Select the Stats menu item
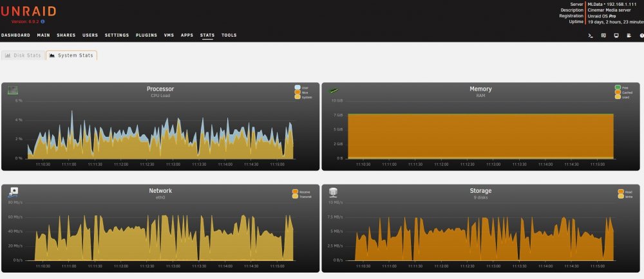This screenshot has width=644, height=279. (x=207, y=35)
